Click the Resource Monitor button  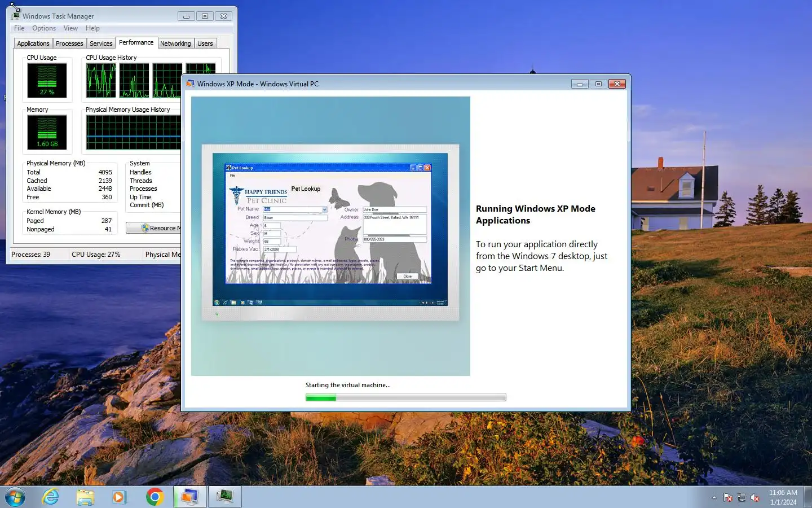pyautogui.click(x=153, y=228)
